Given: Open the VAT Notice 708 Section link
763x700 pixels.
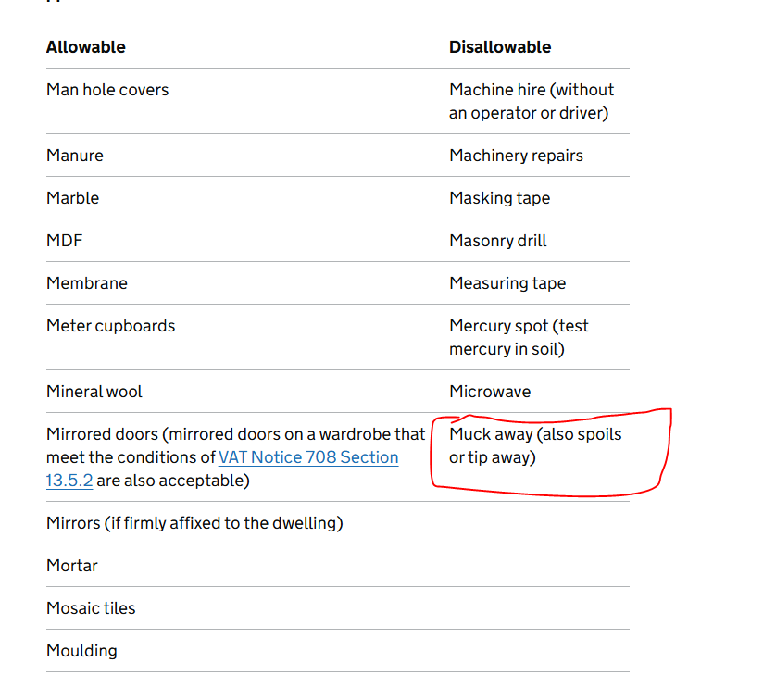Looking at the screenshot, I should (x=308, y=458).
